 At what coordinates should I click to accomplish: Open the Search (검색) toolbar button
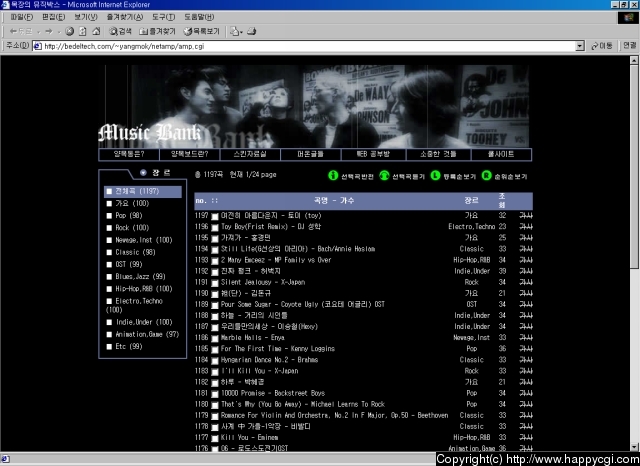coord(120,31)
